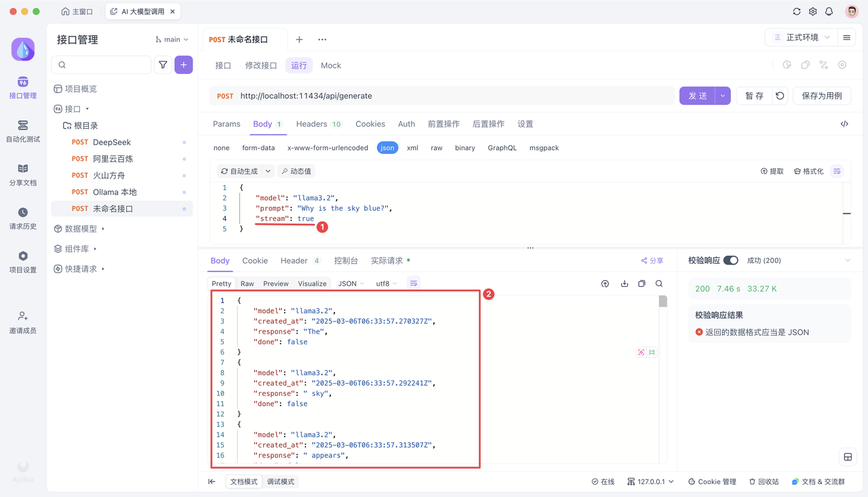Click the download response icon
Screen dimensions: 868x497
pyautogui.click(x=625, y=283)
